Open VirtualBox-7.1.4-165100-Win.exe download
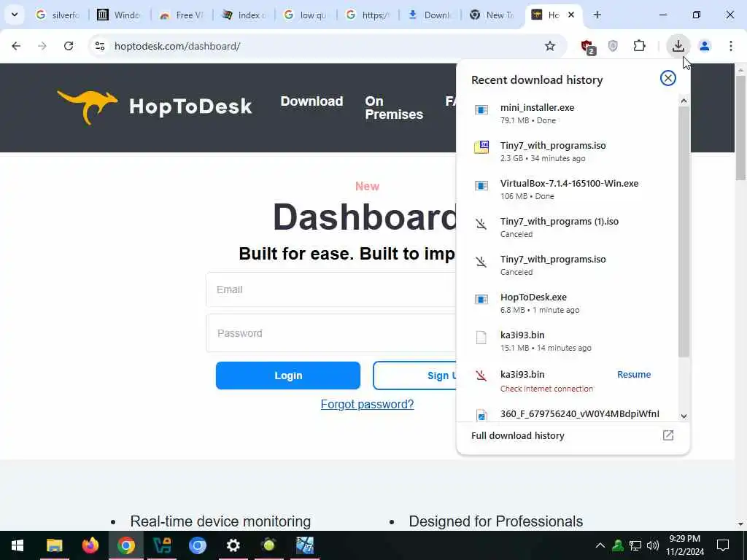This screenshot has height=560, width=747. coord(567,189)
